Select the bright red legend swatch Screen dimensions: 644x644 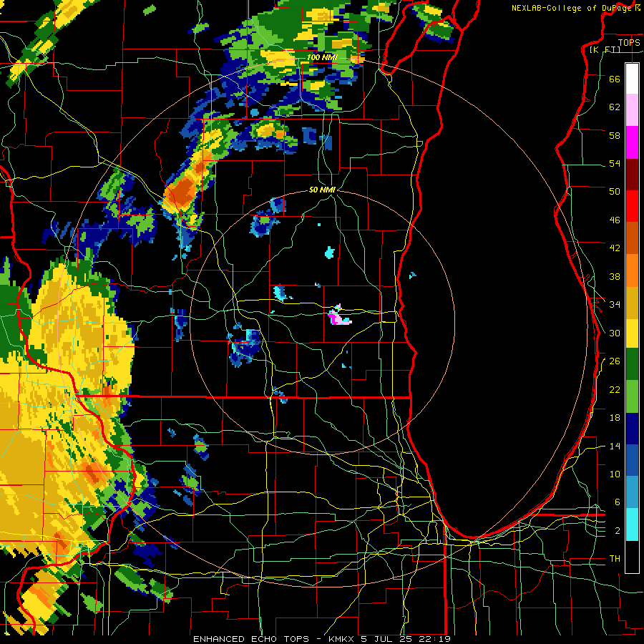pyautogui.click(x=632, y=206)
